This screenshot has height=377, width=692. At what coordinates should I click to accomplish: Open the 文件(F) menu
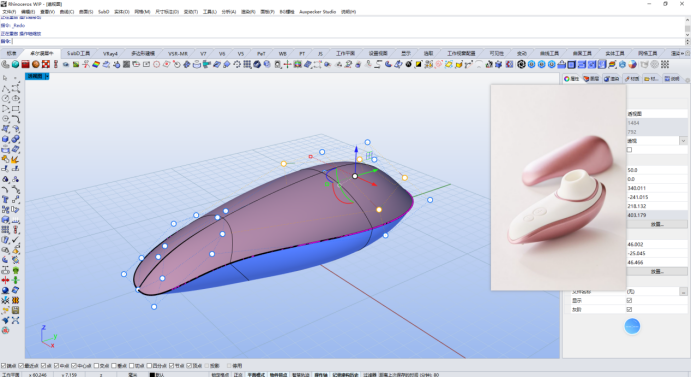click(x=9, y=12)
